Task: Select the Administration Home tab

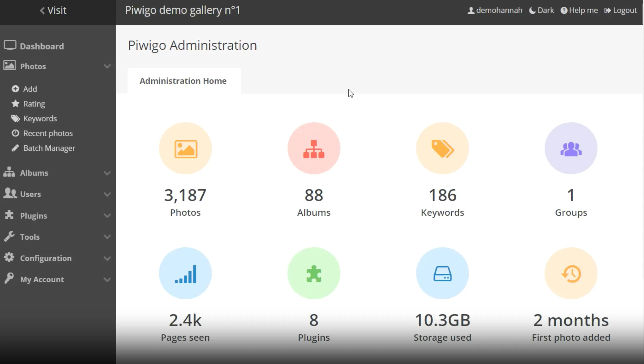Action: [x=183, y=81]
